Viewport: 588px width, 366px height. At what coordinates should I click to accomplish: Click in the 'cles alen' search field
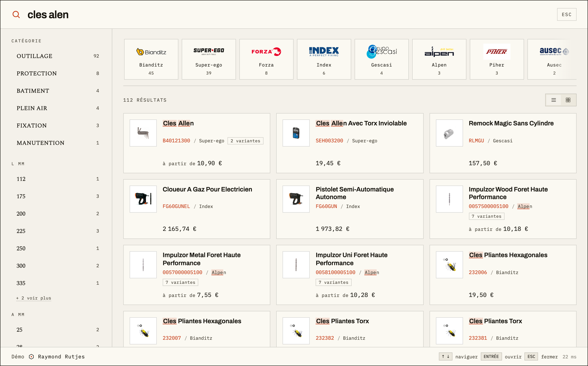288,15
